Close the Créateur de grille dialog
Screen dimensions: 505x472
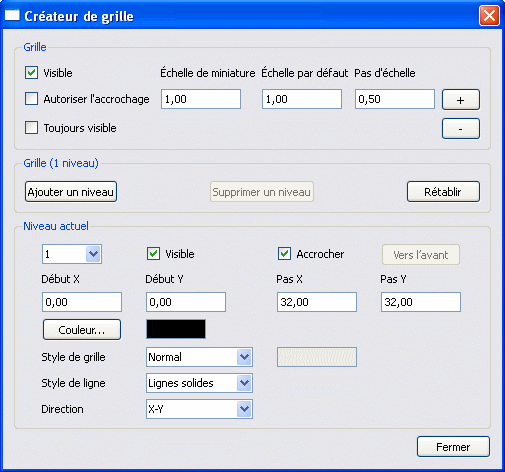tap(489, 15)
